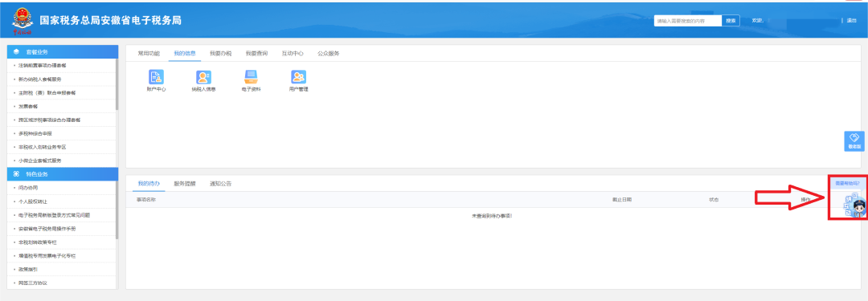Click the 需要帮助吗 help bubble
The height and width of the screenshot is (301, 868).
(x=847, y=183)
